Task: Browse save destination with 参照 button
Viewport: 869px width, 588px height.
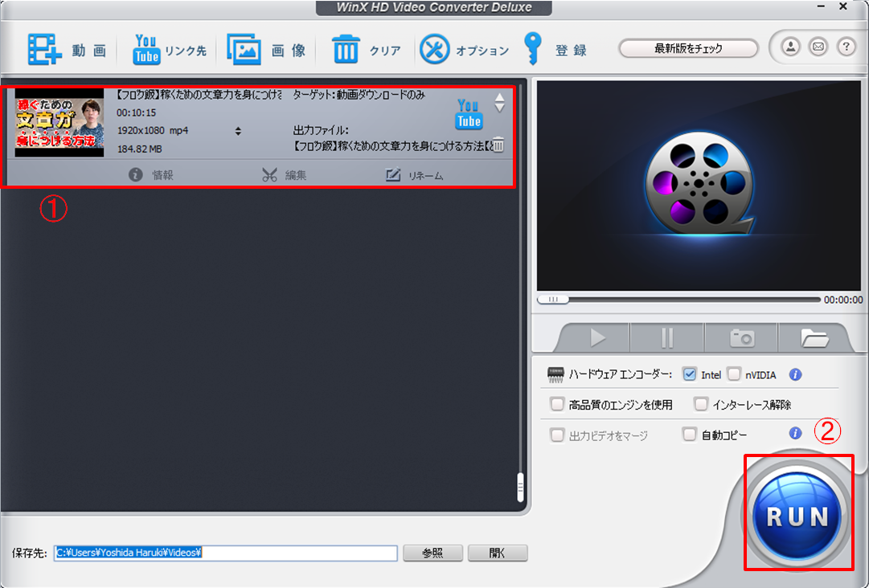Action: point(432,553)
